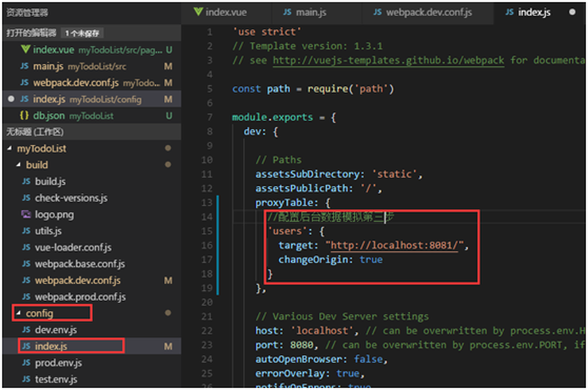Click the unsaved dot on index.js tab
The image size is (588, 390).
(572, 12)
